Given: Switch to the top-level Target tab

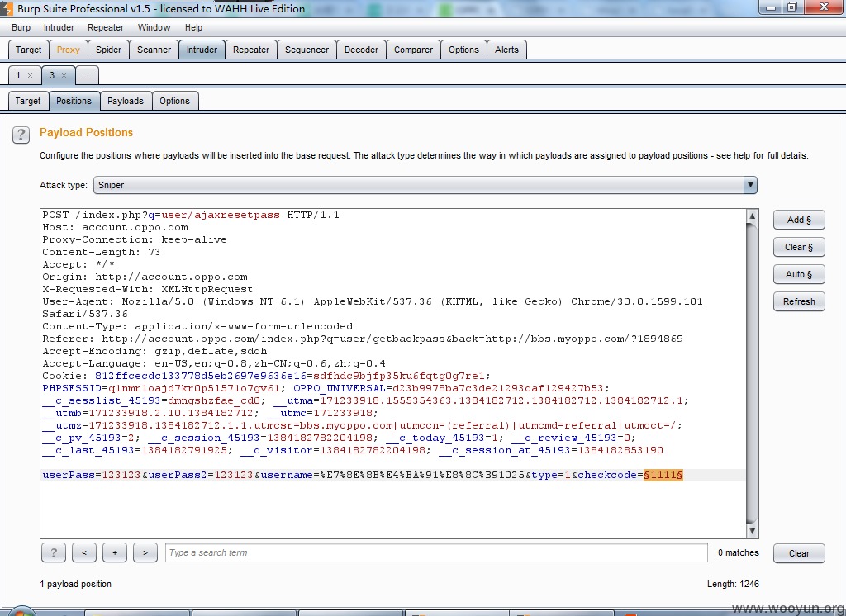Looking at the screenshot, I should point(29,50).
